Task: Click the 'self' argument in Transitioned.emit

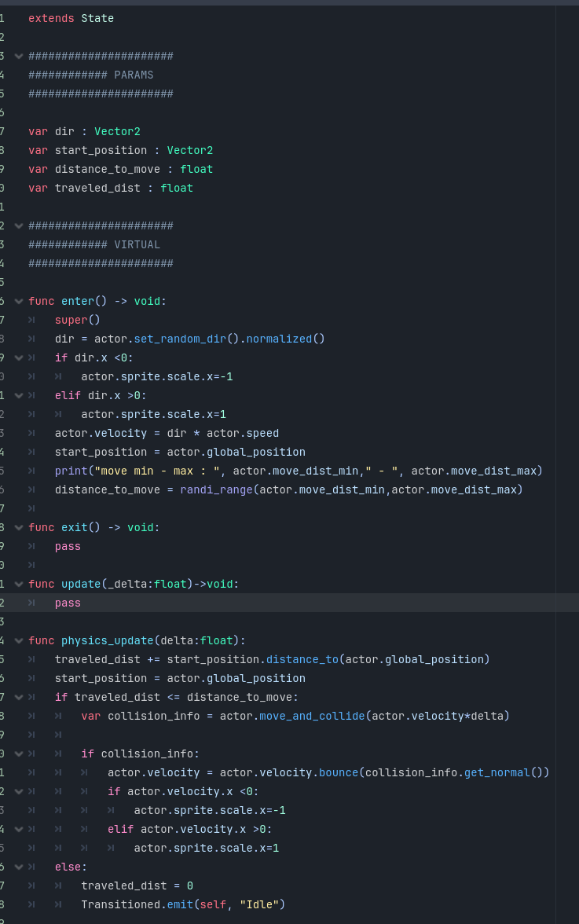Action: (213, 904)
